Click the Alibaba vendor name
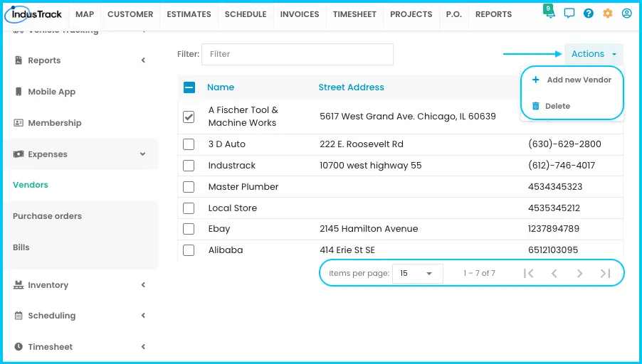 (226, 250)
